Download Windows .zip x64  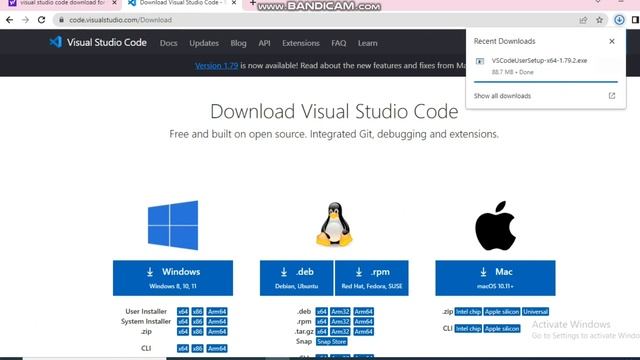(183, 331)
